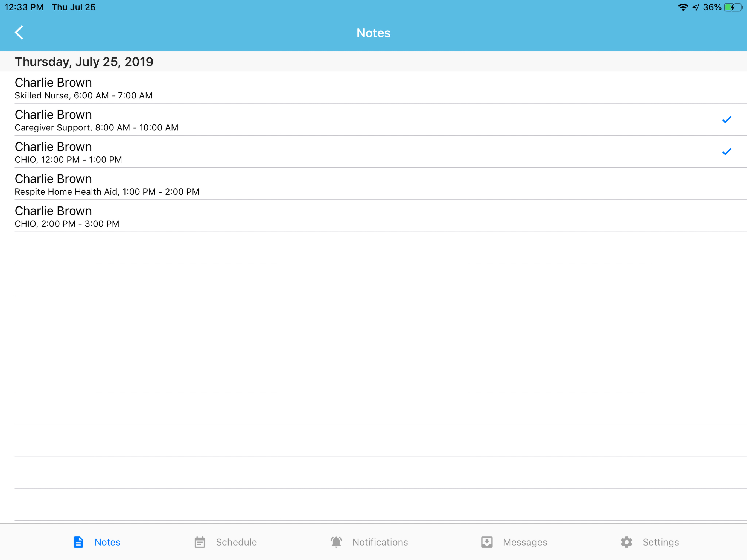Image resolution: width=747 pixels, height=560 pixels.
Task: Tap the checkmark on CHIO 12:00 PM row
Action: pyautogui.click(x=726, y=152)
